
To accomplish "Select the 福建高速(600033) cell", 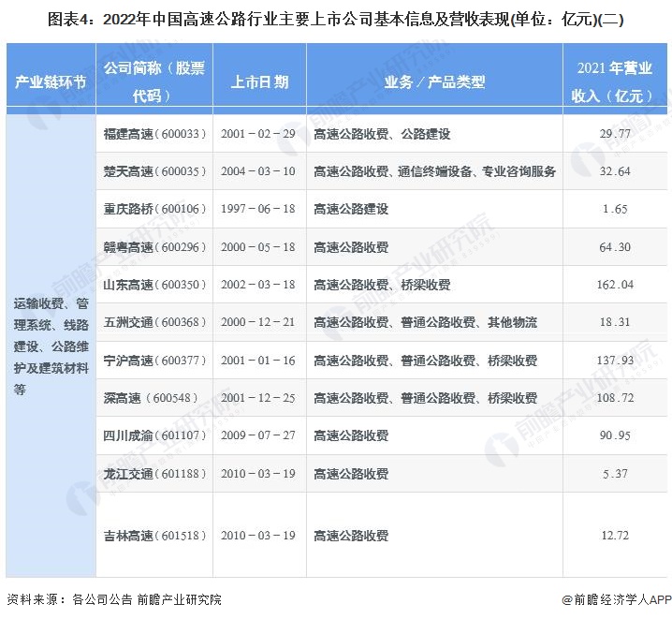I will pyautogui.click(x=154, y=134).
